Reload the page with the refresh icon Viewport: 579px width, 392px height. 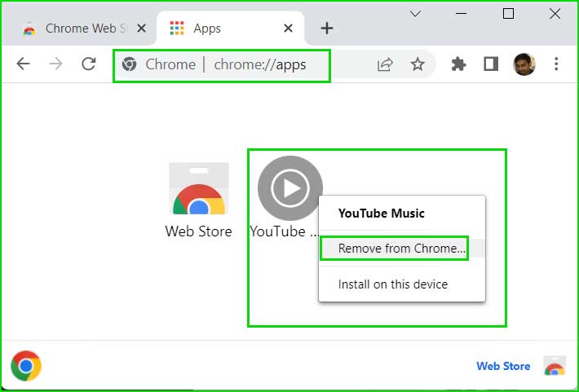89,64
